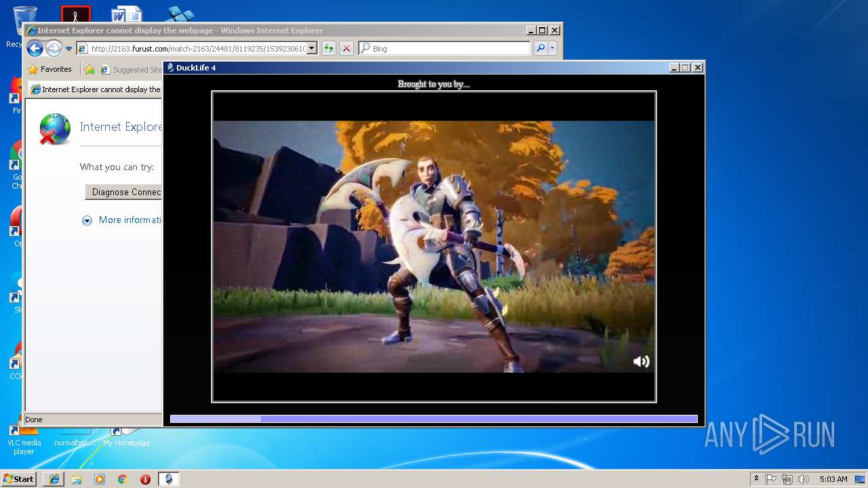Maximize the Internet Explorer window

pyautogui.click(x=542, y=30)
